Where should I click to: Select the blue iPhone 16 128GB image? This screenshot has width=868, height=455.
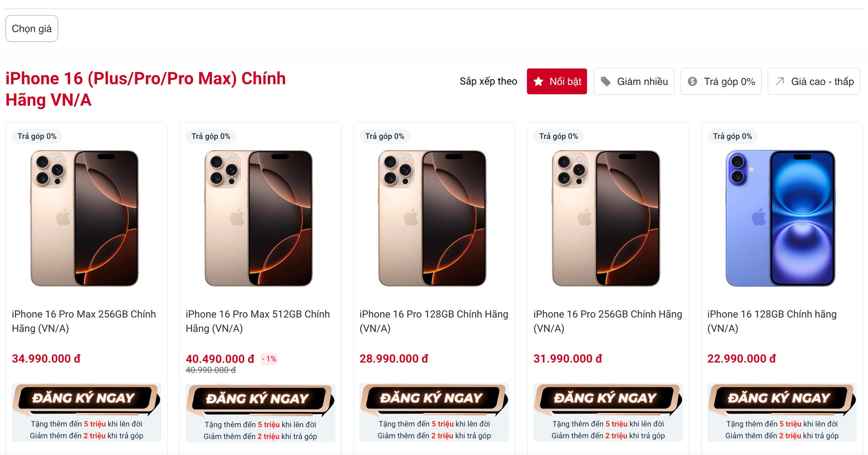click(780, 218)
